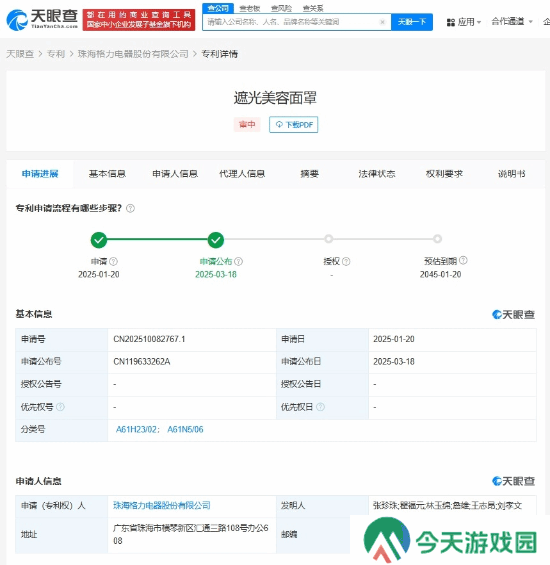Click the 审中 status tag

pos(247,125)
